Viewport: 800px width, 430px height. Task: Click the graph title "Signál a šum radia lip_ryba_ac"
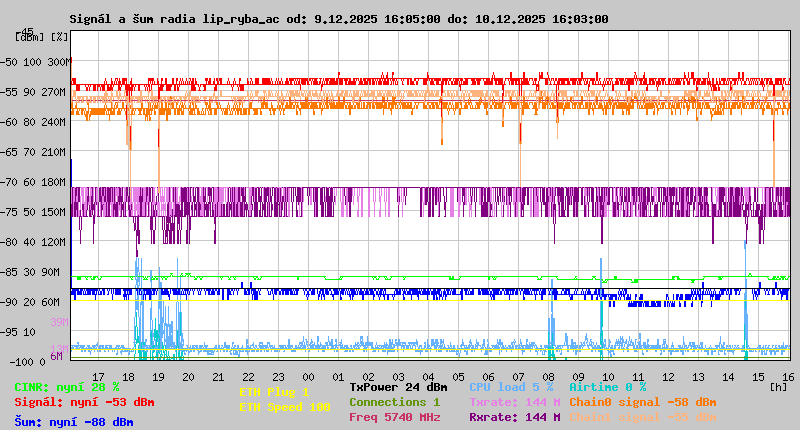(x=174, y=19)
